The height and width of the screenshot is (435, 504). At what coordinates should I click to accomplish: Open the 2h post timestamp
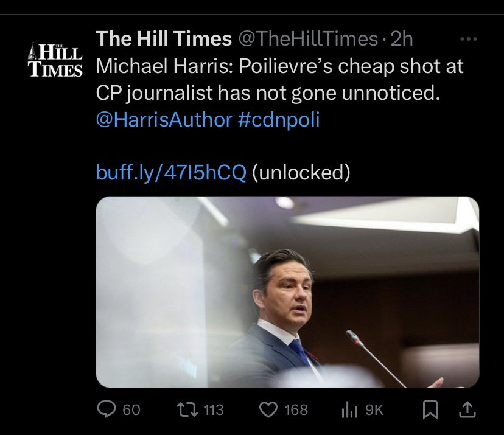click(401, 40)
